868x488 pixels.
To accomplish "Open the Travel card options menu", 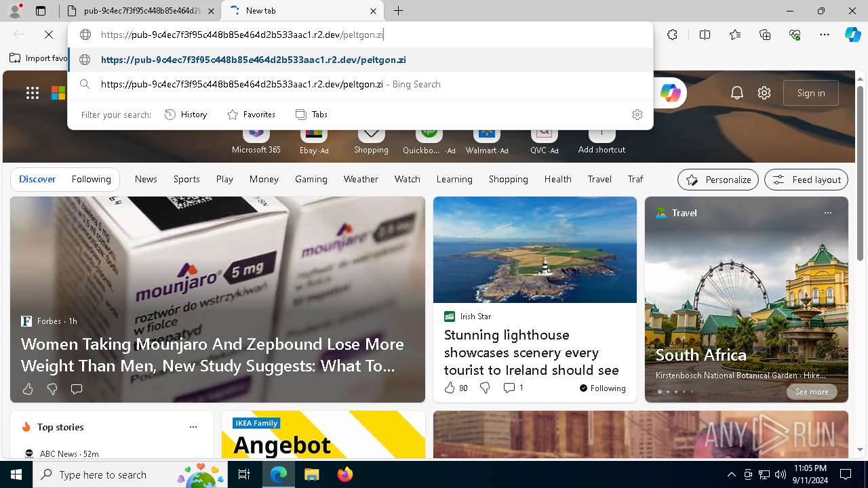I will 827,213.
